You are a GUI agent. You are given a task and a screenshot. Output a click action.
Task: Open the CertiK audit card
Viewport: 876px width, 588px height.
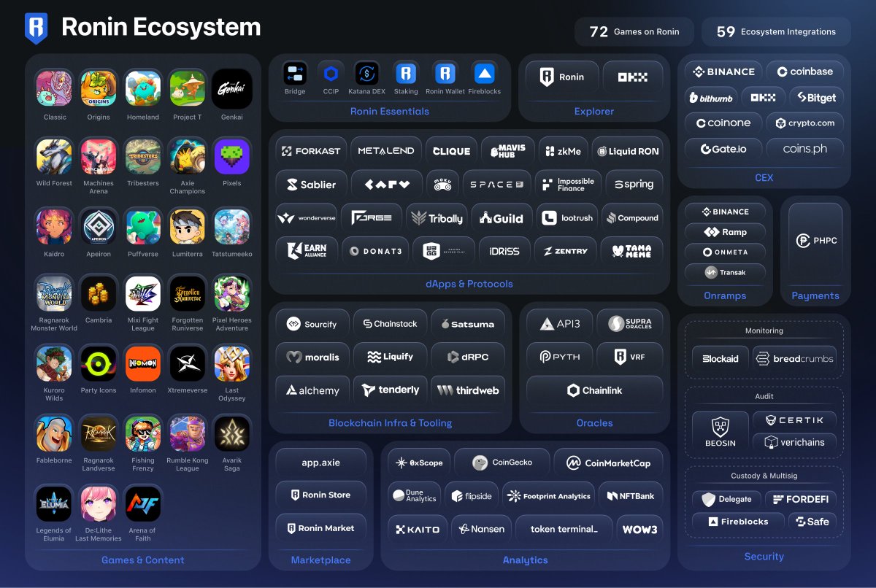[795, 420]
